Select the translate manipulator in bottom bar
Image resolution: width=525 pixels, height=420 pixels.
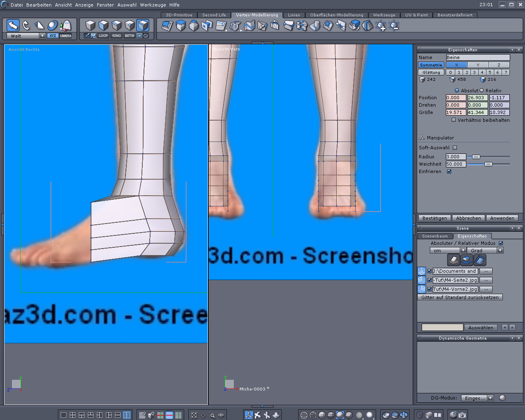pos(249,415)
